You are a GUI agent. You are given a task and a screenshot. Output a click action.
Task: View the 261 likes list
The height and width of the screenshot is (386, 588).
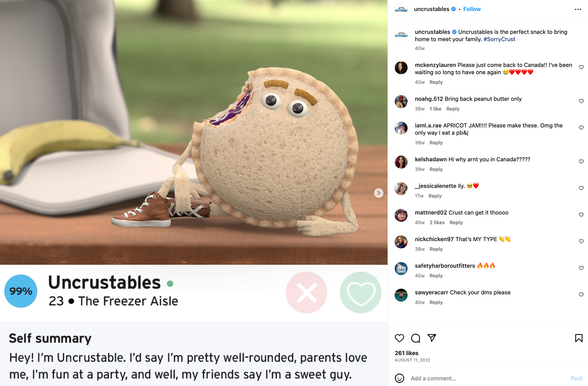(x=406, y=353)
